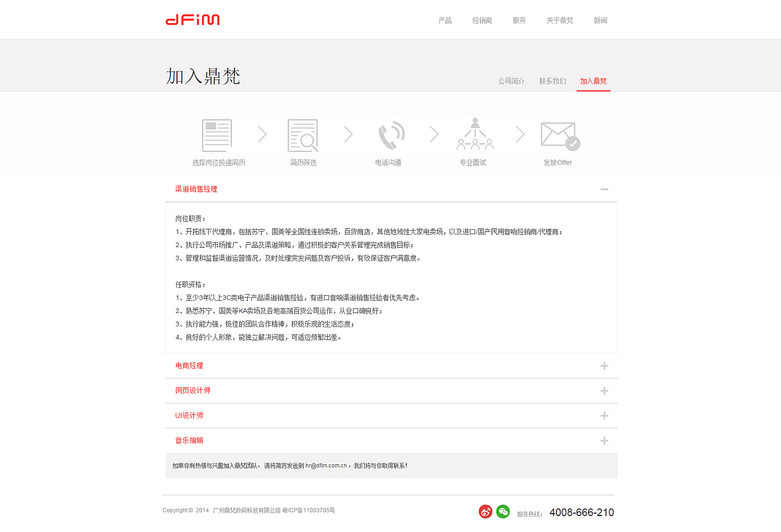Screen dimensions: 781x532
Task: Open the WeChat icon in footer
Action: point(503,512)
